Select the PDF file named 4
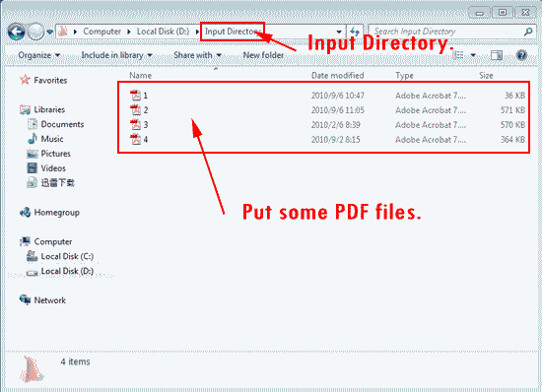 pos(146,140)
